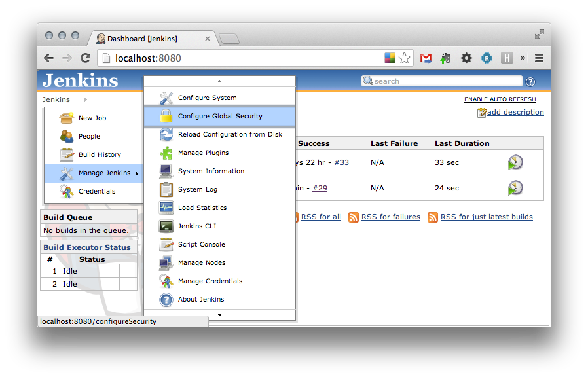The height and width of the screenshot is (379, 588).
Task: Click ENABLE AUTO REFRESH link
Action: coord(500,99)
